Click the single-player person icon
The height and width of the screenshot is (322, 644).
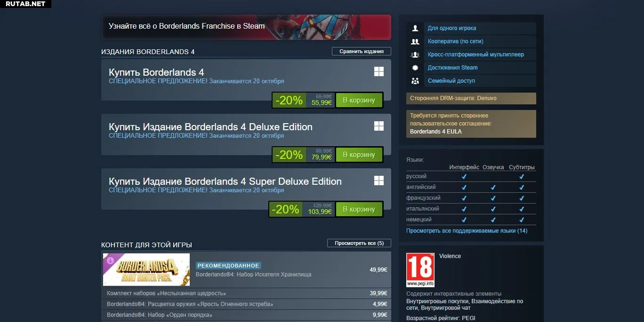click(x=415, y=28)
